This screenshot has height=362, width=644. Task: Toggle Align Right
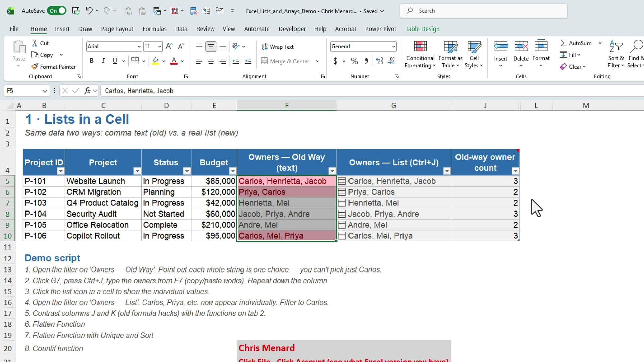[x=223, y=61]
